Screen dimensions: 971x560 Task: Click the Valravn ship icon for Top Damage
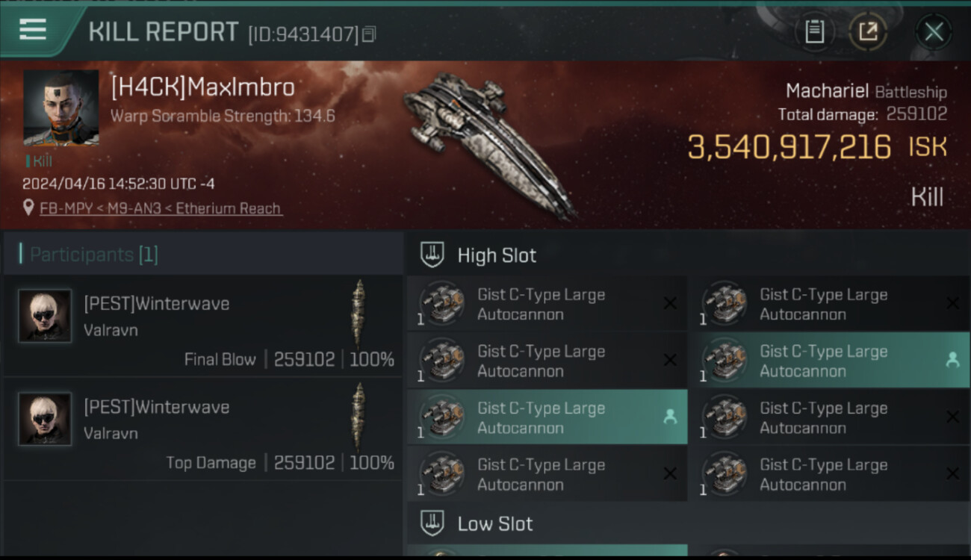359,417
